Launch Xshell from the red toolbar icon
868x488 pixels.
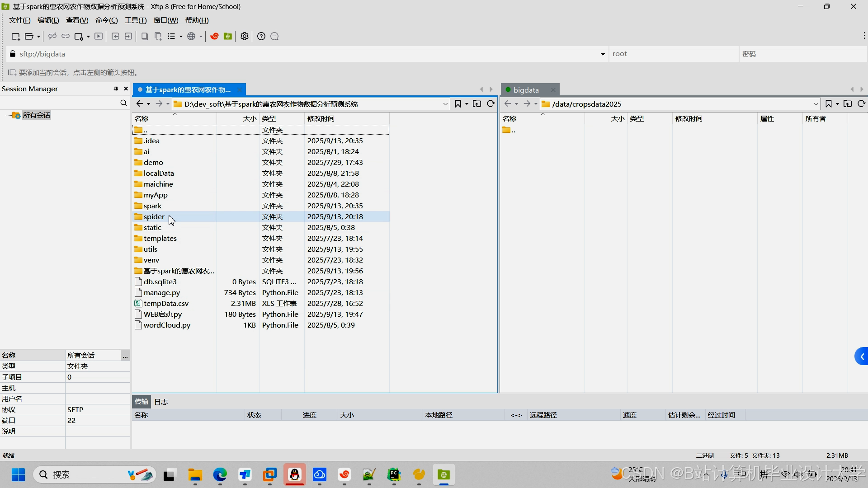click(214, 36)
